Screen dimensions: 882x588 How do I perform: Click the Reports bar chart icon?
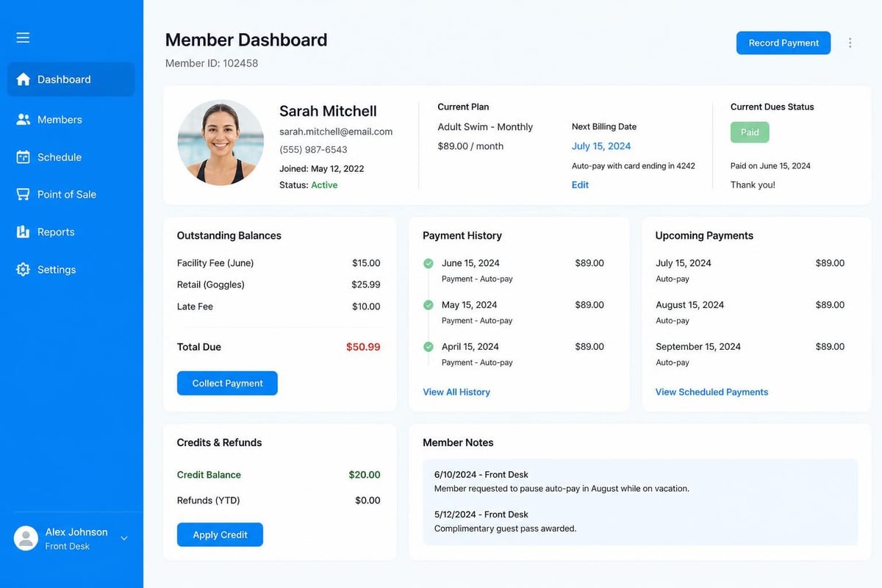point(23,232)
